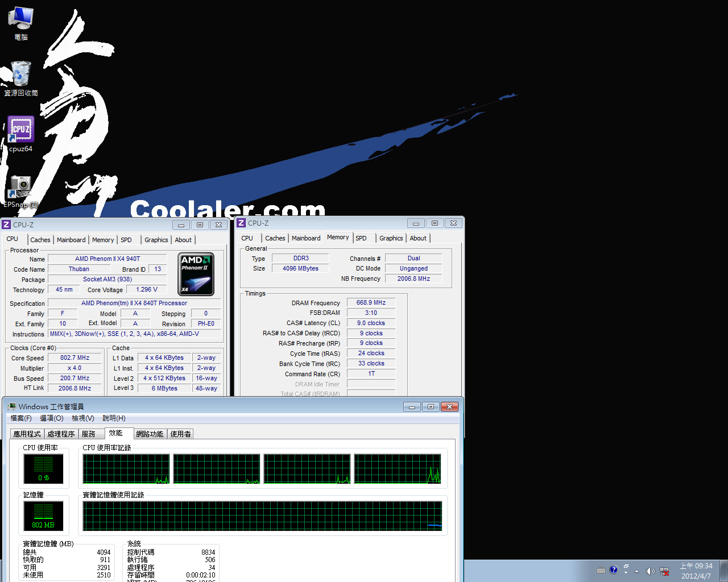Open the 資源回收筒 (Recycle Bin) desktop icon
The width and height of the screenshot is (728, 582).
click(21, 78)
